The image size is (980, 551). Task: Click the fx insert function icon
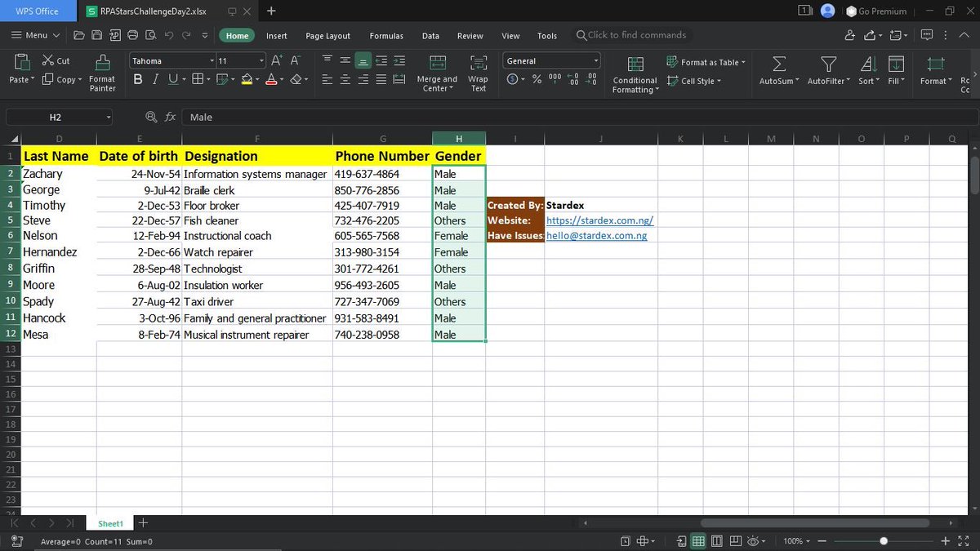[x=170, y=117]
